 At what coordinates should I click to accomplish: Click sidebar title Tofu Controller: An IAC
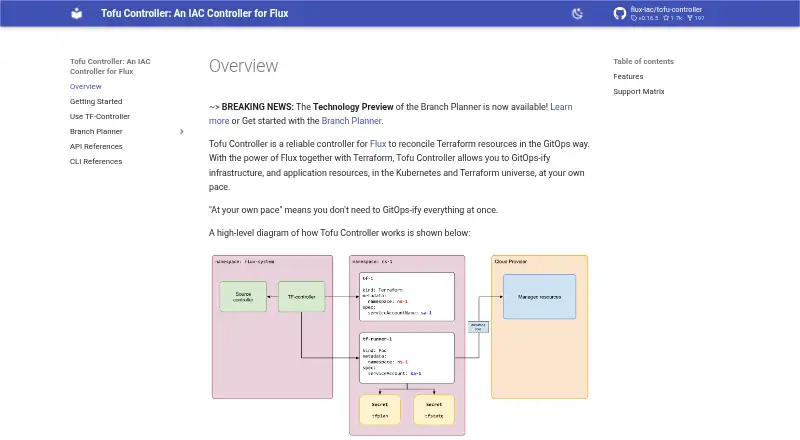coord(110,66)
